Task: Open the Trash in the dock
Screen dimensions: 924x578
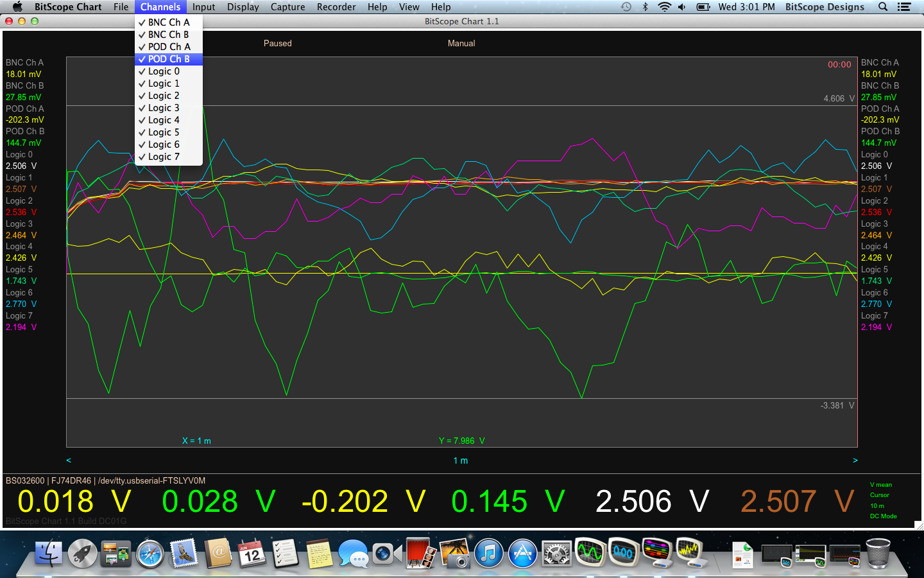Action: point(878,554)
